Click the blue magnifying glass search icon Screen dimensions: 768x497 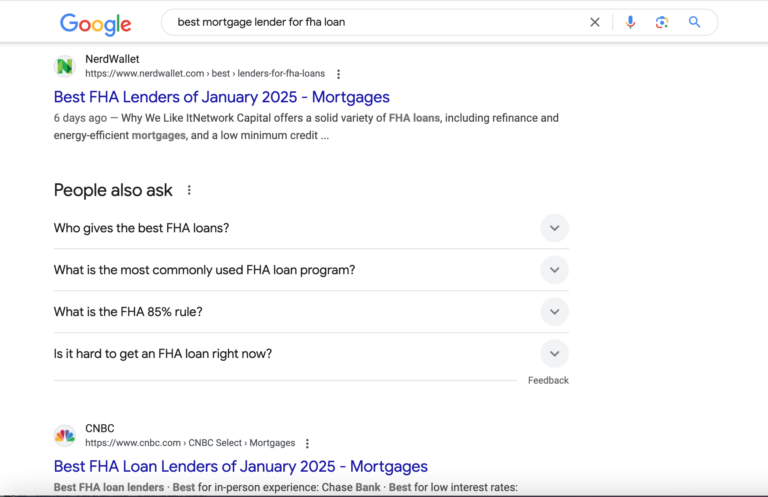tap(694, 22)
